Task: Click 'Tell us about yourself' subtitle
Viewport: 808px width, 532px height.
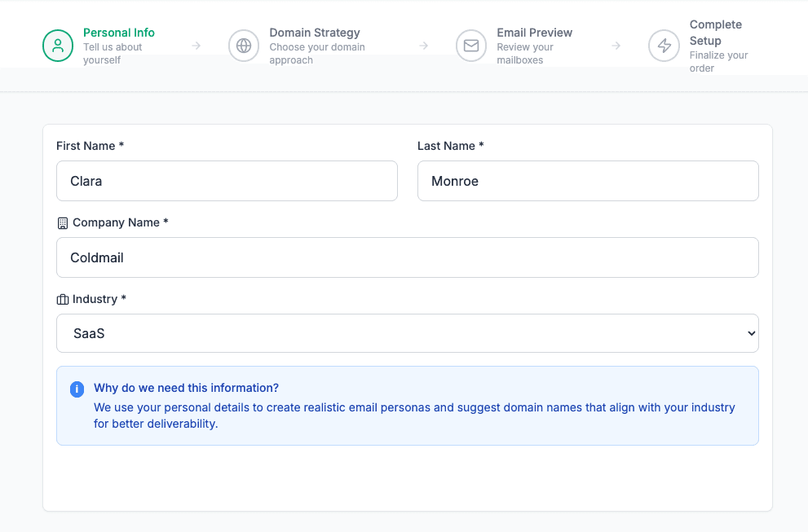Action: click(x=113, y=54)
